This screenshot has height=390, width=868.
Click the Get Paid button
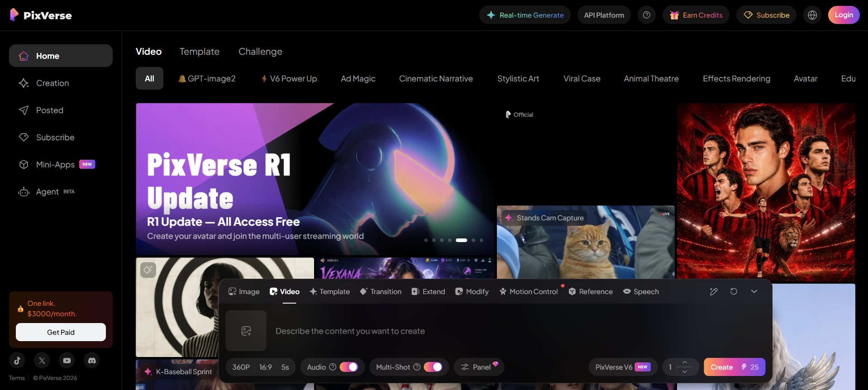pyautogui.click(x=61, y=332)
